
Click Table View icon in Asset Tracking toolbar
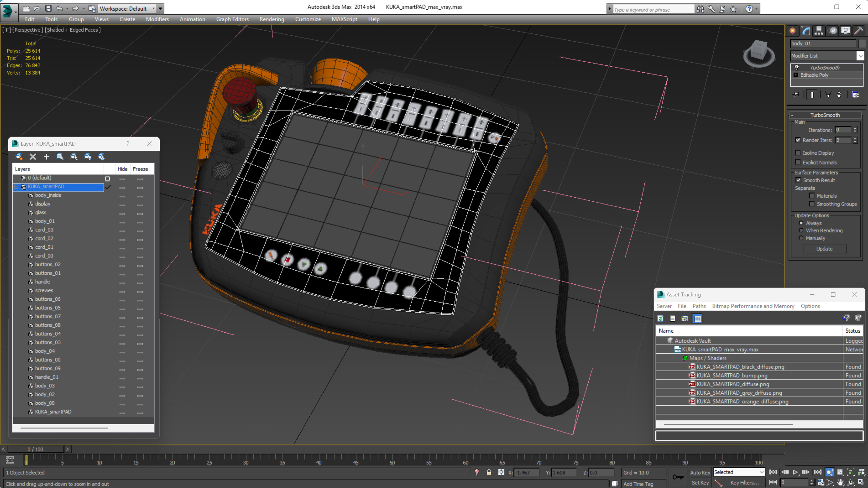(x=697, y=318)
